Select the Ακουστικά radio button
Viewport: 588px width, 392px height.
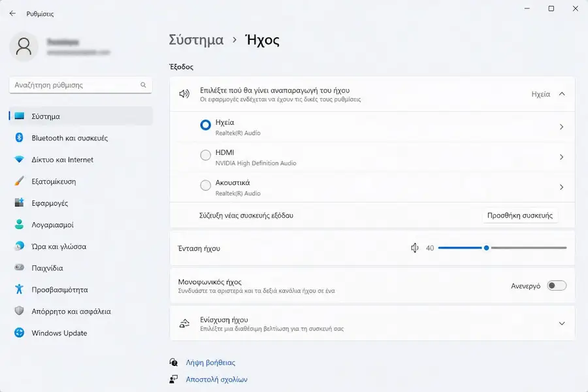[206, 185]
